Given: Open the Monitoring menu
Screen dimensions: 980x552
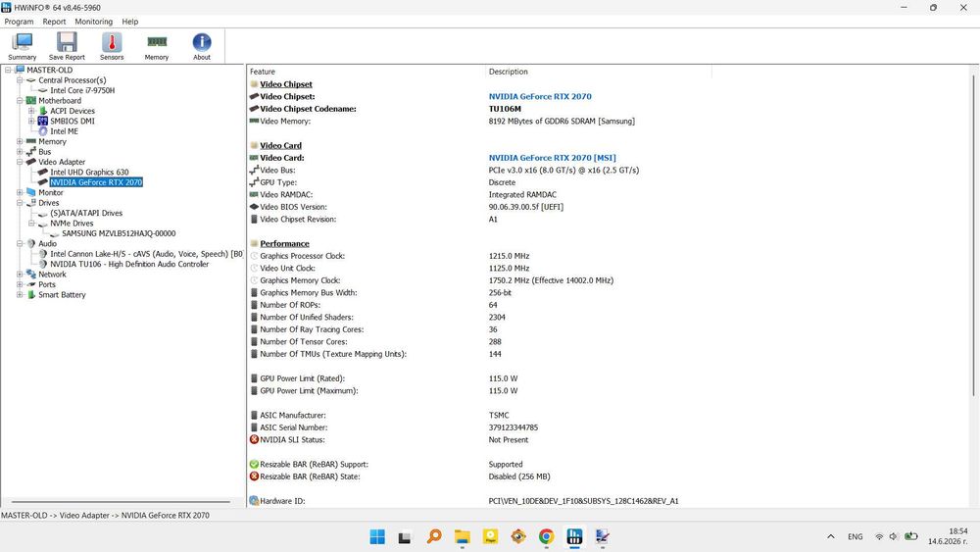Looking at the screenshot, I should (x=94, y=22).
